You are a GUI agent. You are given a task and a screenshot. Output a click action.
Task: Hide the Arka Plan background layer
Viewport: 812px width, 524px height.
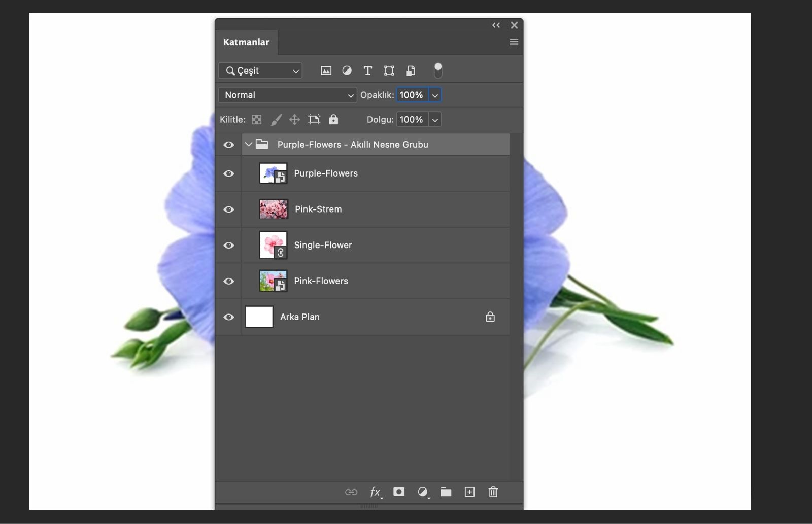click(x=229, y=317)
